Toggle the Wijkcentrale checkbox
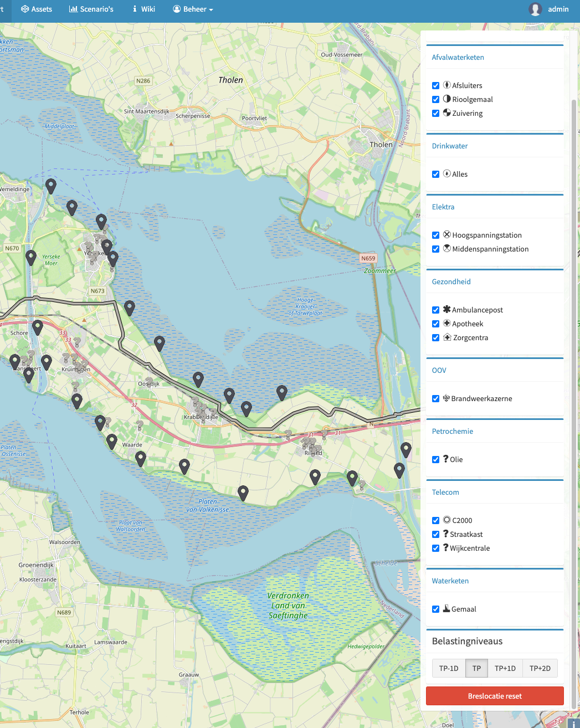Image resolution: width=580 pixels, height=728 pixels. [436, 548]
